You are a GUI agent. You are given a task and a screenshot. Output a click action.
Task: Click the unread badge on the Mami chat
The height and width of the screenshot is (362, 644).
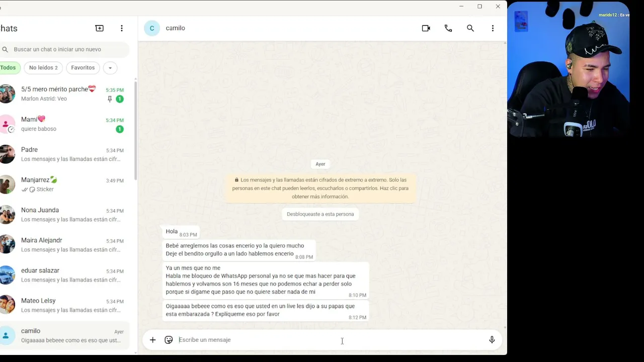[120, 129]
